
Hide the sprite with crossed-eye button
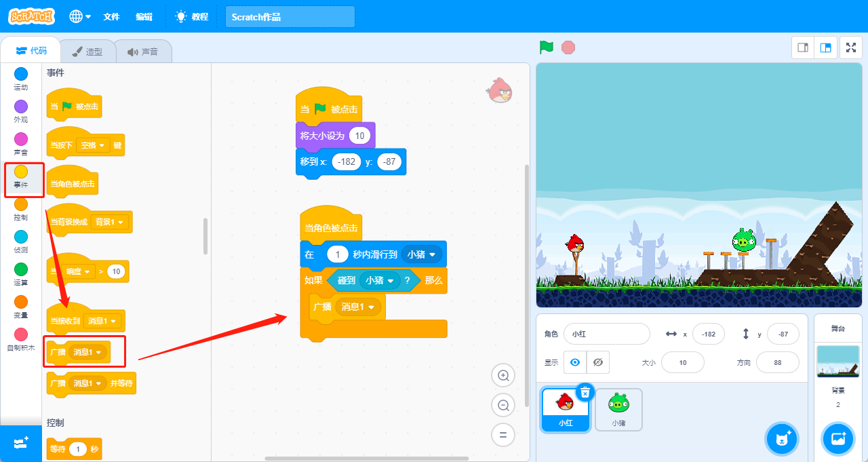point(597,362)
